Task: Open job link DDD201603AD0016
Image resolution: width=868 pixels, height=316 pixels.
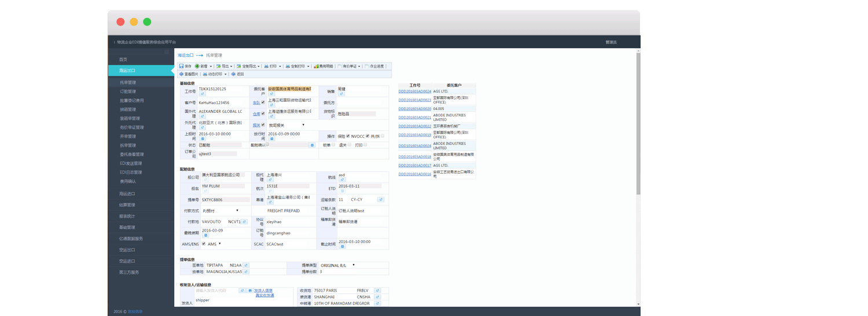Action: tap(415, 174)
